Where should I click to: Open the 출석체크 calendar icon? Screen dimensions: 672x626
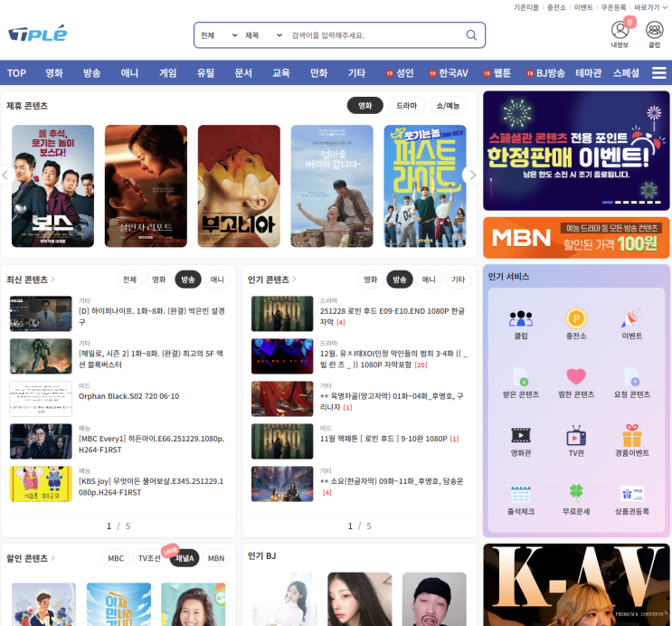coord(521,494)
